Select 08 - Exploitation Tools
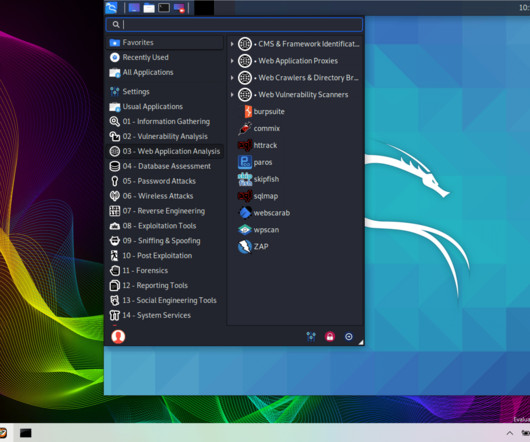The height and width of the screenshot is (442, 530). 165,226
